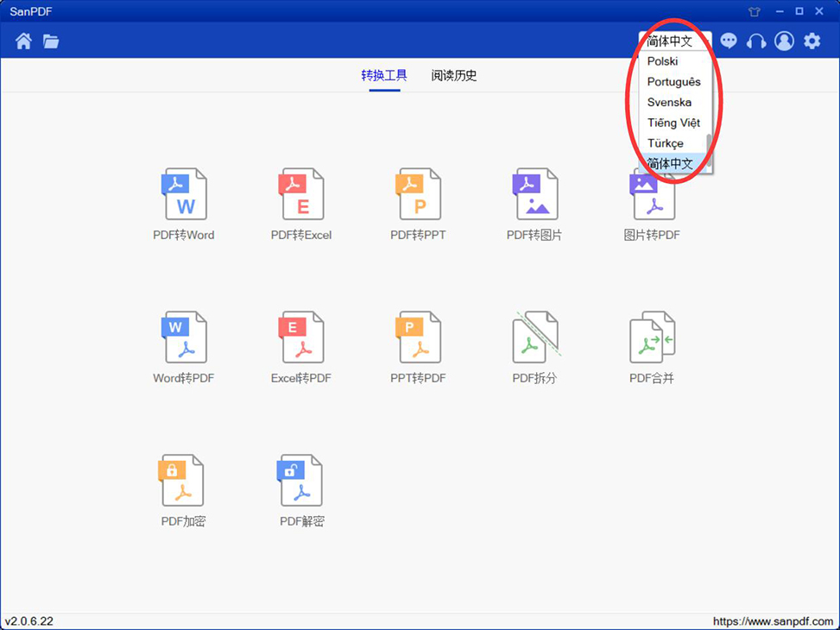The width and height of the screenshot is (840, 630).
Task: Open the https://www.sanpdf.com link
Action: (x=773, y=621)
